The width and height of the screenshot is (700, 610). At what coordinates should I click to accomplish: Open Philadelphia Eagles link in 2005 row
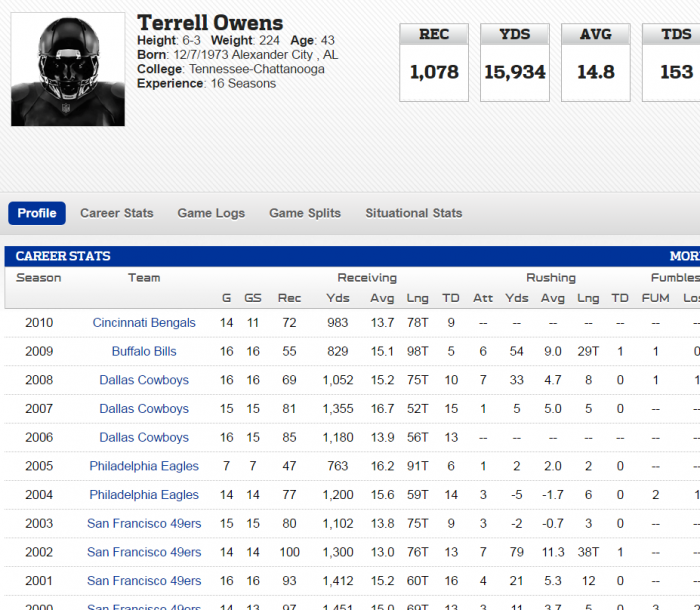[144, 466]
